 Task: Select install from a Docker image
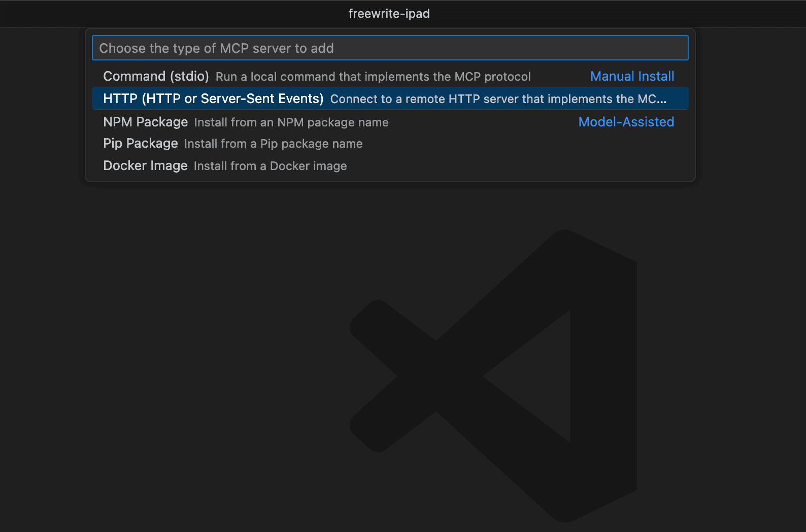(270, 166)
